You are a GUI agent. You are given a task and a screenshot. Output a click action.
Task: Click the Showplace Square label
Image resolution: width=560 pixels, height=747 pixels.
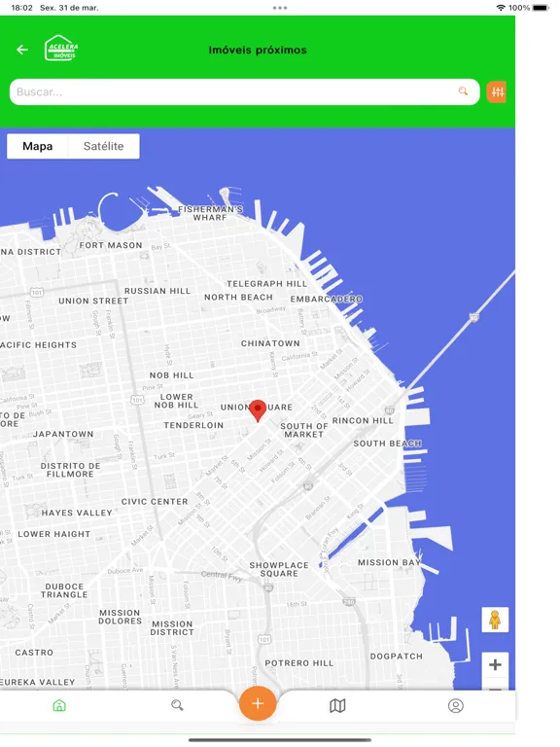pyautogui.click(x=279, y=569)
